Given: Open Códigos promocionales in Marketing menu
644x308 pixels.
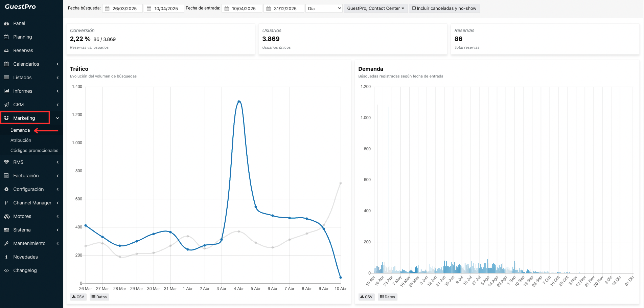Looking at the screenshot, I should (x=34, y=150).
